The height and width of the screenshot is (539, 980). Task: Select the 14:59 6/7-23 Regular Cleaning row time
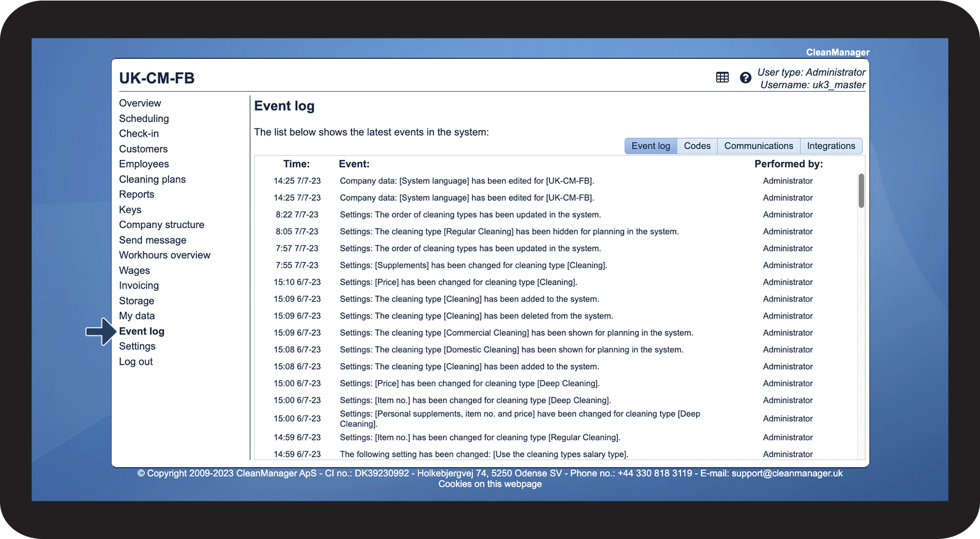(x=297, y=437)
